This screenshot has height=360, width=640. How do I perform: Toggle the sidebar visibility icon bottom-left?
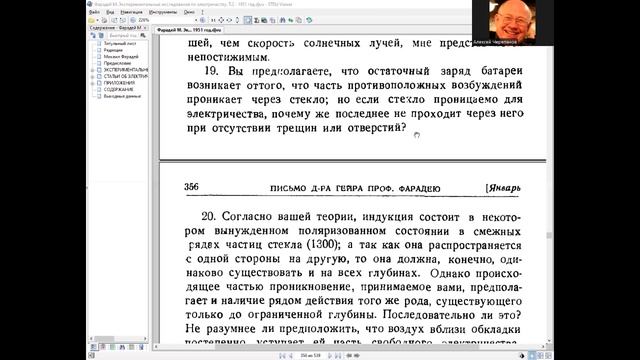click(x=91, y=356)
